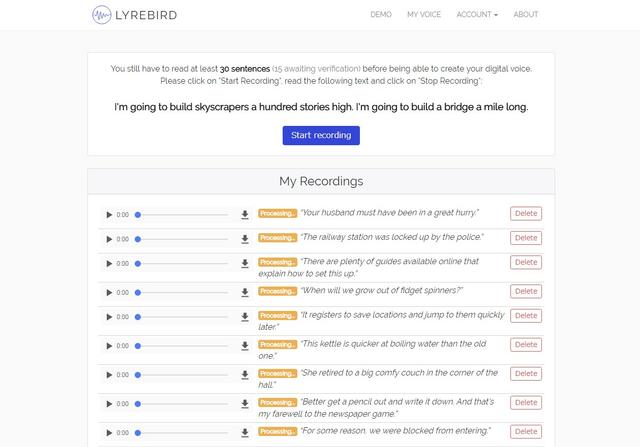Click the seek slider of the 'kettle' recording

182,346
